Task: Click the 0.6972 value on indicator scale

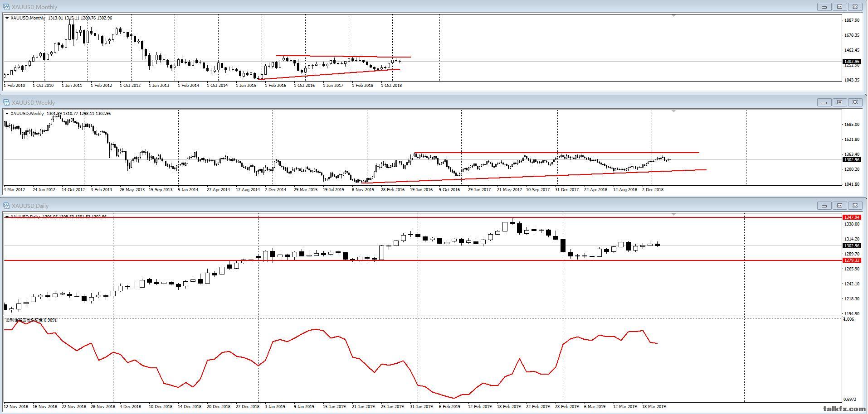Action: (850, 400)
